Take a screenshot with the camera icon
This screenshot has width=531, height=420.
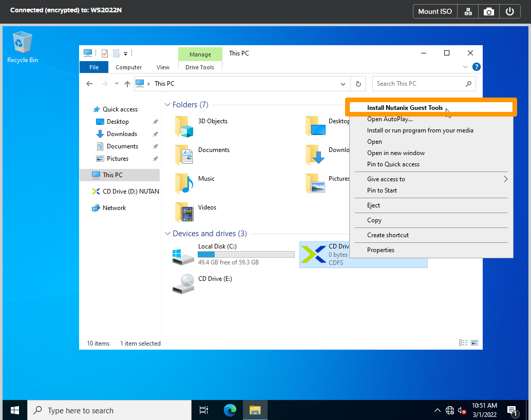pos(489,11)
